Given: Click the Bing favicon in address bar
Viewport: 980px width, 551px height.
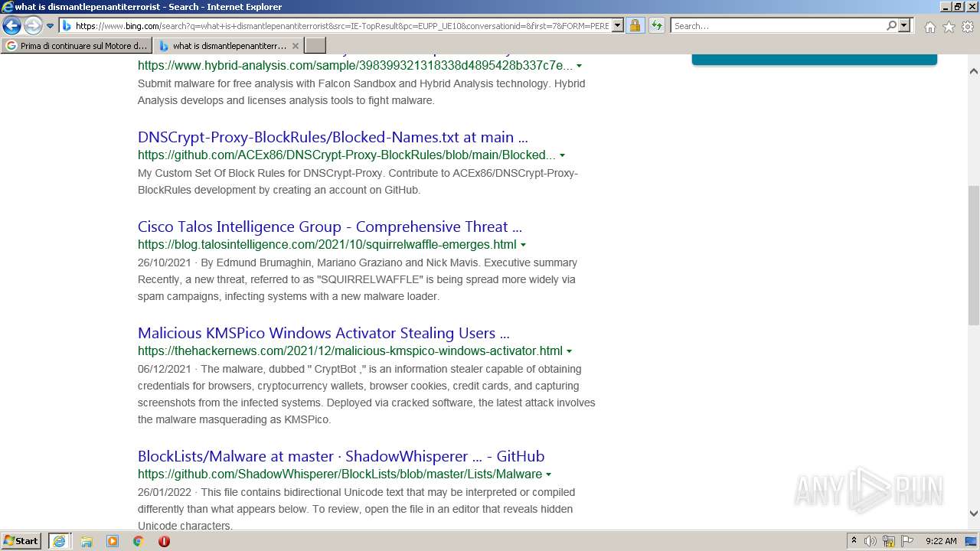Looking at the screenshot, I should [67, 25].
